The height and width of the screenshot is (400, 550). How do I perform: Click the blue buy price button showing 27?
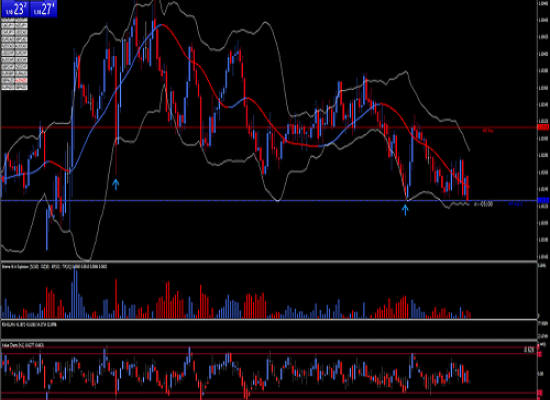pos(43,9)
